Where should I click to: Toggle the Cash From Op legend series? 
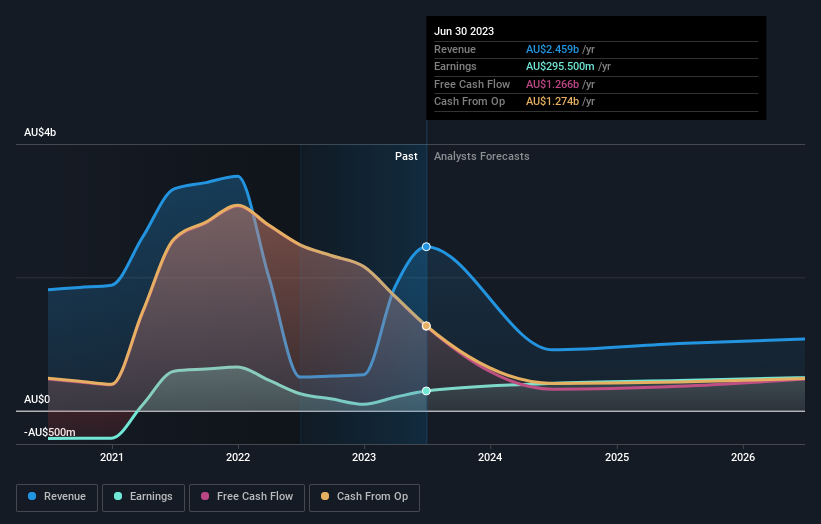pos(364,497)
